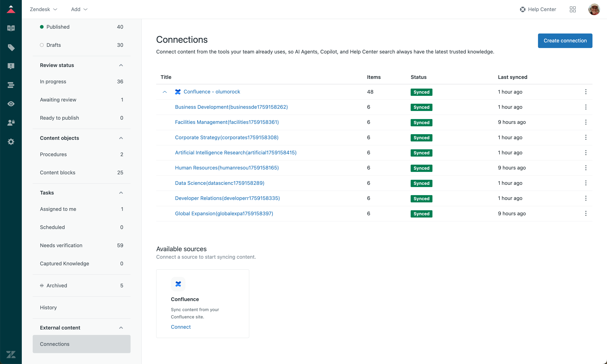Screen dimensions: 607x364
Task: Open the Add dropdown menu
Action: [x=79, y=9]
